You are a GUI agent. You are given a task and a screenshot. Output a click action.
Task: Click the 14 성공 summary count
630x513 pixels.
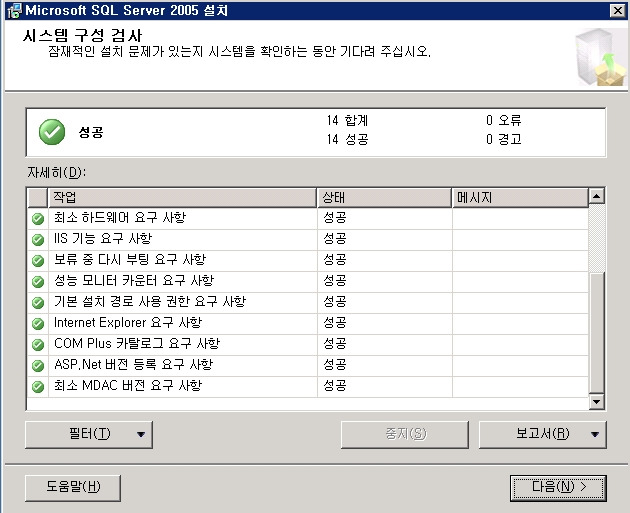347,139
